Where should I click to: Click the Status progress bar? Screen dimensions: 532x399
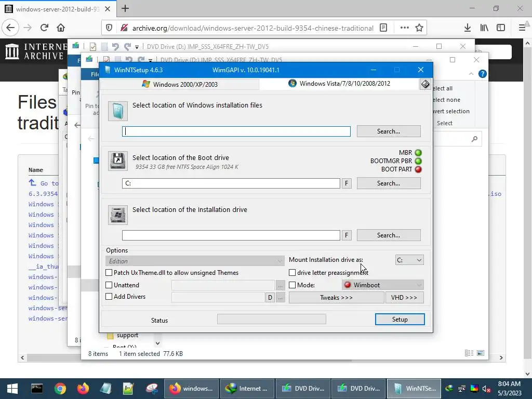[x=271, y=319]
